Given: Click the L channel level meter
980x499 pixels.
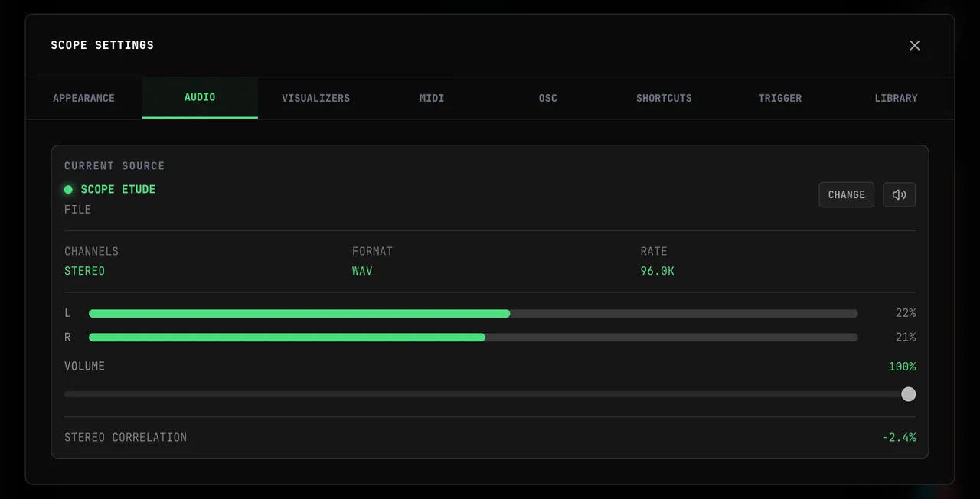Looking at the screenshot, I should point(473,314).
